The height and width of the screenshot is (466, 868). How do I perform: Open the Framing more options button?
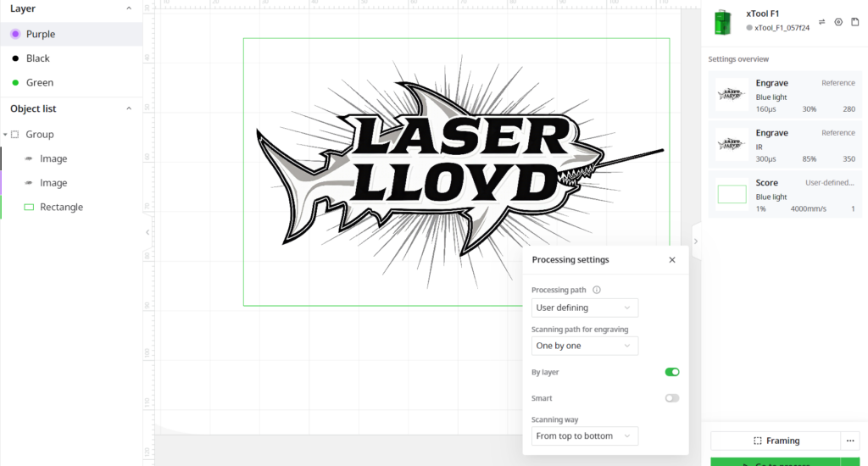[850, 441]
